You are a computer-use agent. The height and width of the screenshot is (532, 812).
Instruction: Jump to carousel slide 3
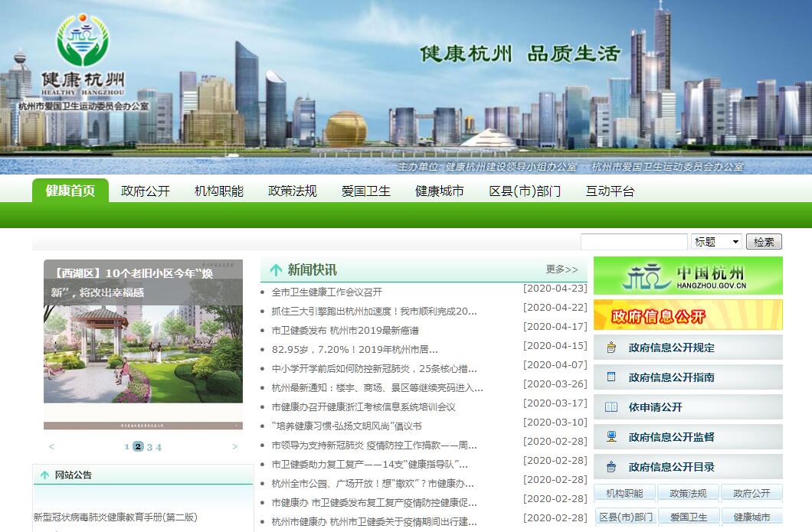click(x=149, y=447)
